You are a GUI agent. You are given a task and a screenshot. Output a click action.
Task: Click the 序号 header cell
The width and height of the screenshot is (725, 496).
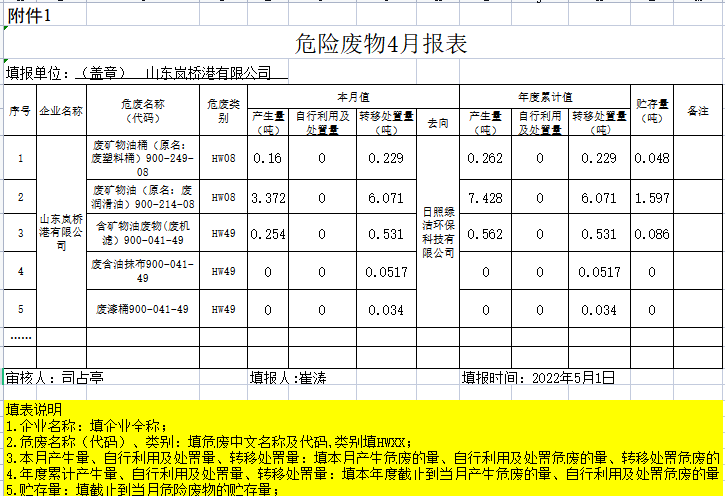[20, 111]
